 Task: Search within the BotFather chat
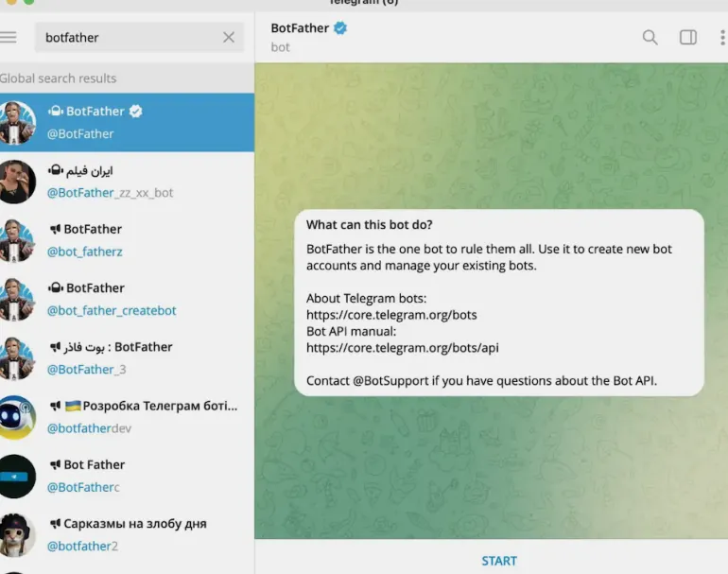click(650, 37)
